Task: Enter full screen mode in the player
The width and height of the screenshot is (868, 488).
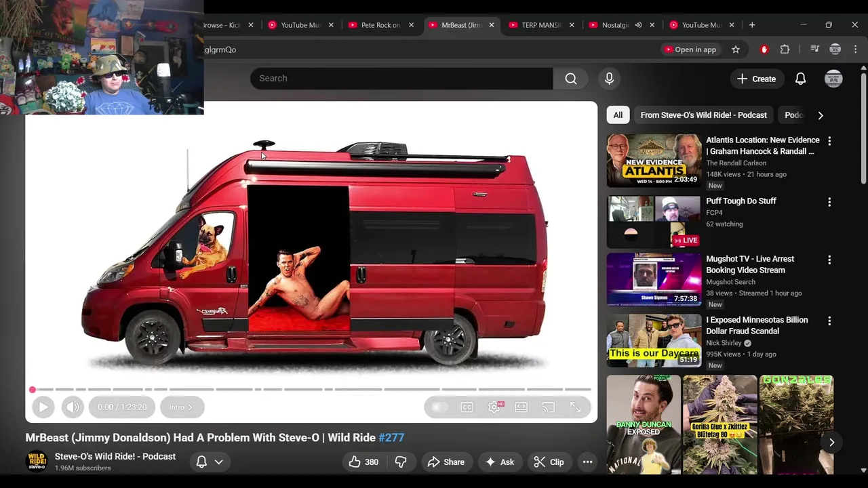Action: coord(575,407)
